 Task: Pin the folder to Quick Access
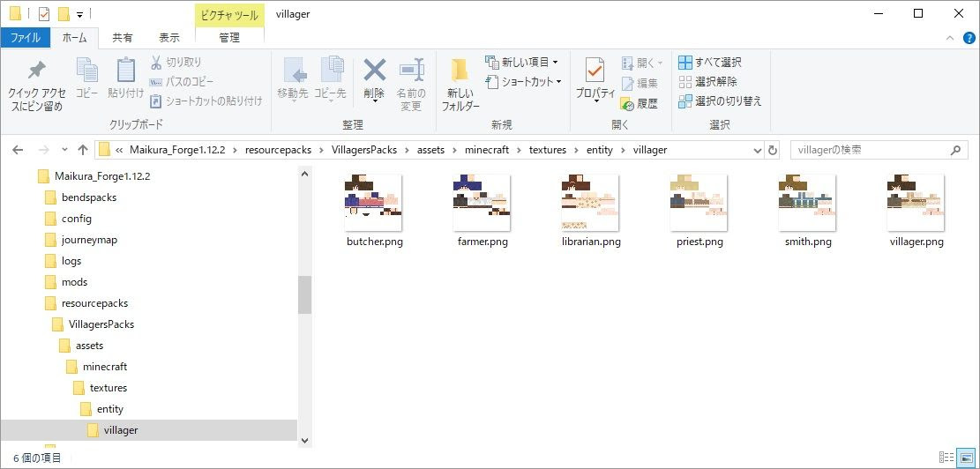[36, 86]
